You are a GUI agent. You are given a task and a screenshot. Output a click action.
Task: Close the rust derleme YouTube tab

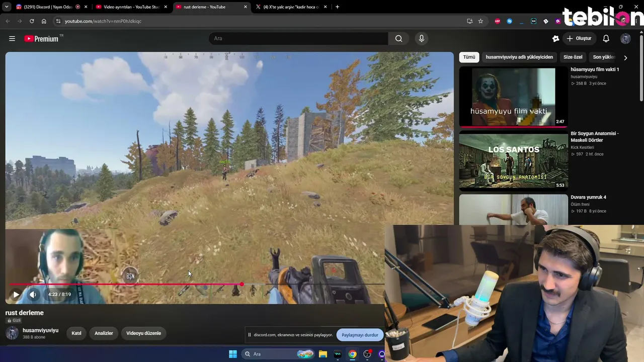pyautogui.click(x=245, y=7)
